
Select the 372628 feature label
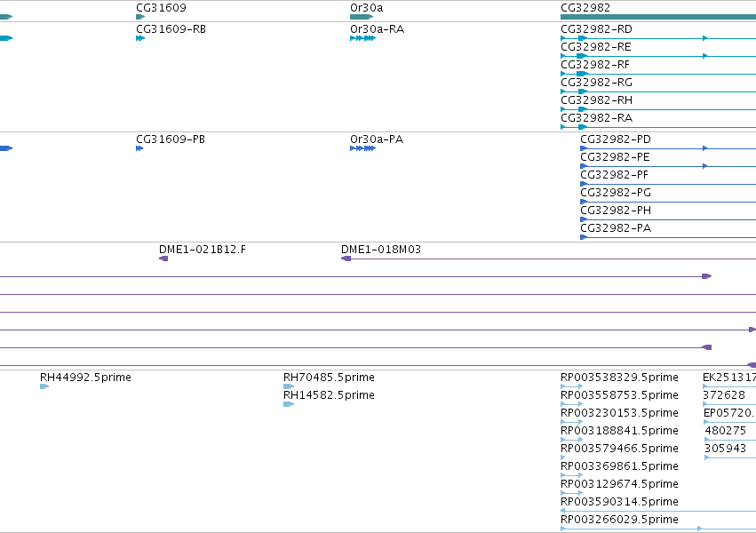[x=724, y=395]
